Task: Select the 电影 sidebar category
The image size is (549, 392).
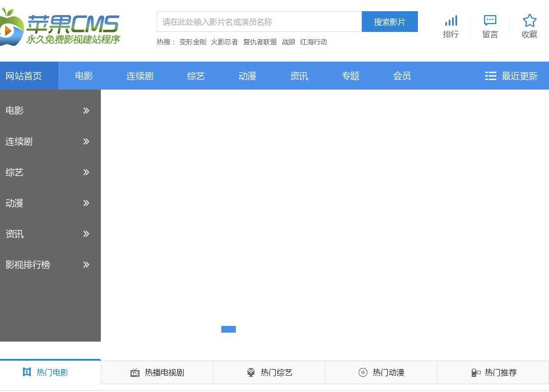Action: pyautogui.click(x=15, y=111)
